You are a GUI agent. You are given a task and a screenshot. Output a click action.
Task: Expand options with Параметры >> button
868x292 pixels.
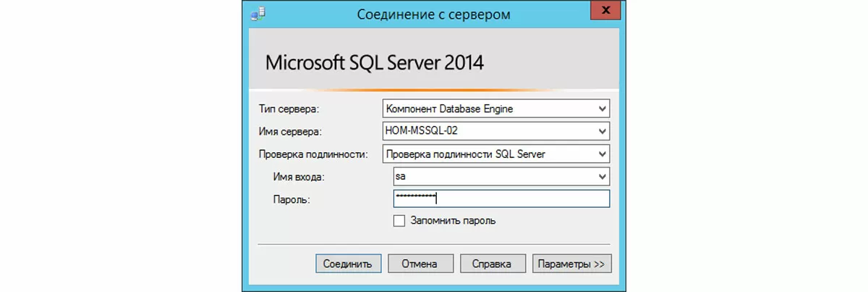571,264
